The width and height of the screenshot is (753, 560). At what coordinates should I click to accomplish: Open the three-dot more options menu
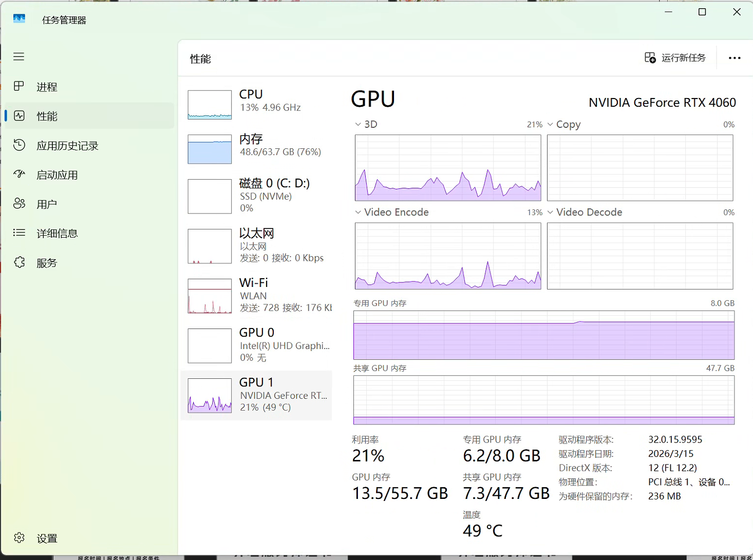pos(735,58)
